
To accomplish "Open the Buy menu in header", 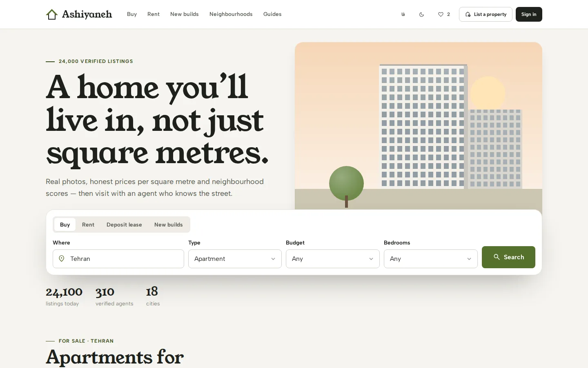I will point(132,14).
